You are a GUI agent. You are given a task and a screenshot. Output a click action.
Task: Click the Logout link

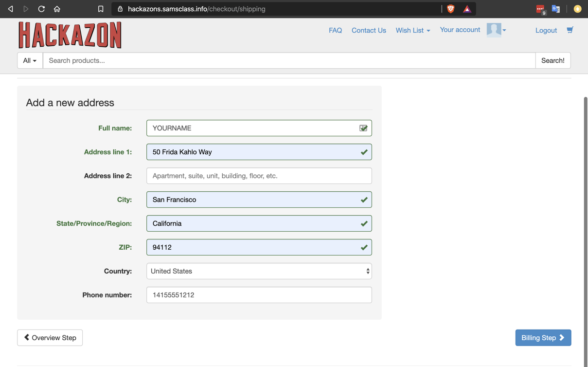546,30
